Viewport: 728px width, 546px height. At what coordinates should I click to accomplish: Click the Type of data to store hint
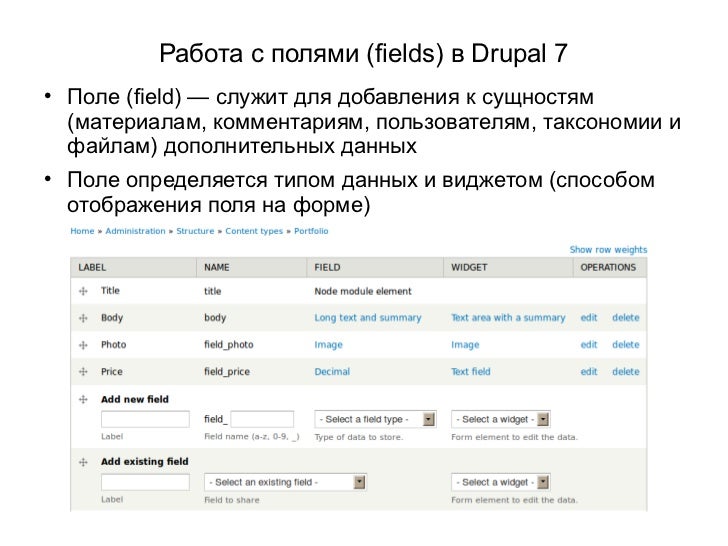point(359,437)
